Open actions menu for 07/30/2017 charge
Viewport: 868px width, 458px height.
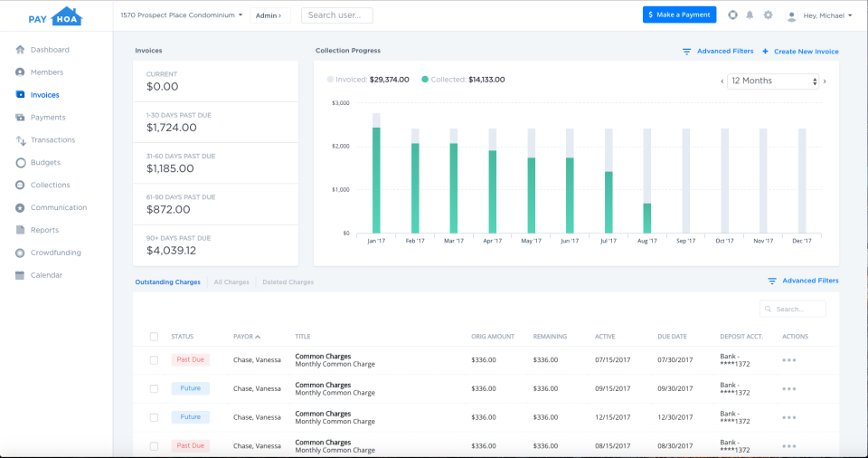pyautogui.click(x=788, y=360)
